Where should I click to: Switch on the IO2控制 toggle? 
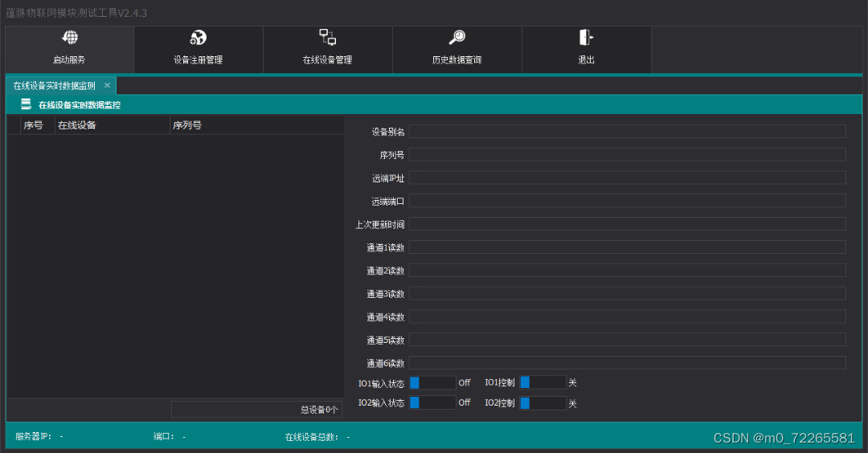coord(542,403)
